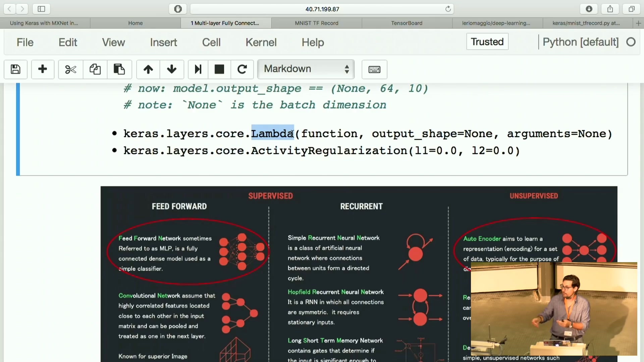Image resolution: width=644 pixels, height=362 pixels.
Task: Click the SUPERVISED label in the infographic
Action: pos(270,196)
